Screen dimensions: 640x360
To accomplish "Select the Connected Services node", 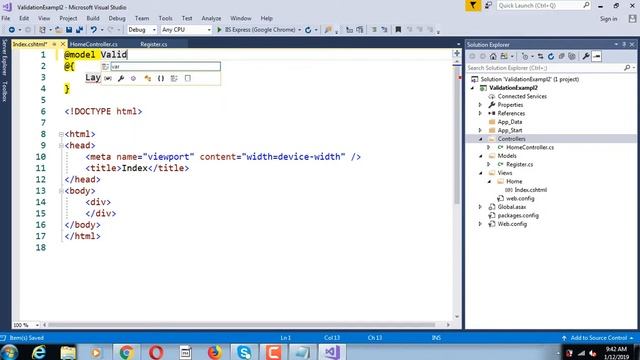I will click(x=522, y=96).
